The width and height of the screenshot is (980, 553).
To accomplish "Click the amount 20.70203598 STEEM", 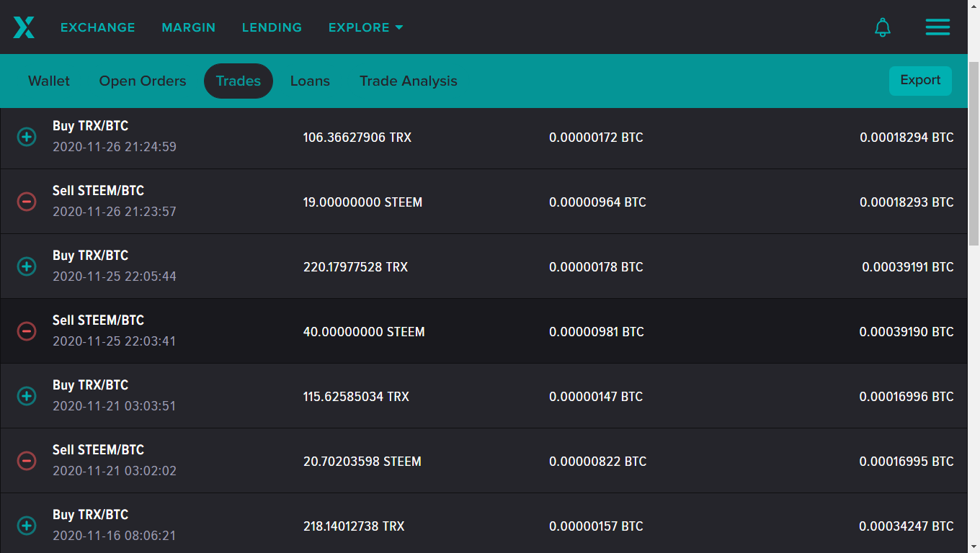I will tap(362, 461).
